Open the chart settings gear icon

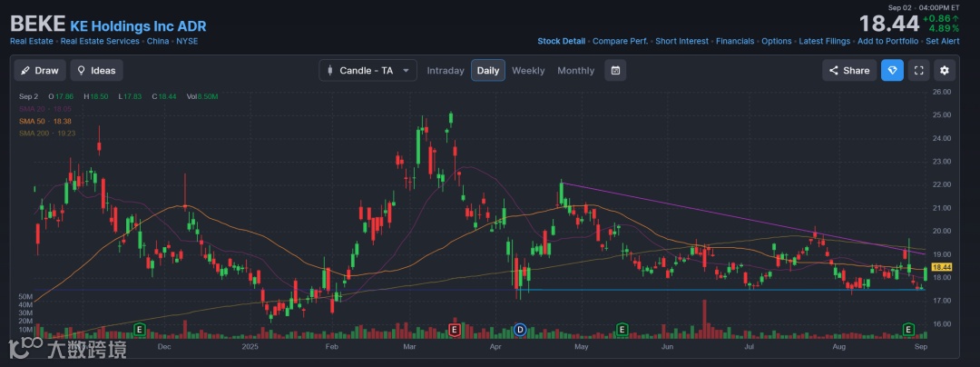945,71
